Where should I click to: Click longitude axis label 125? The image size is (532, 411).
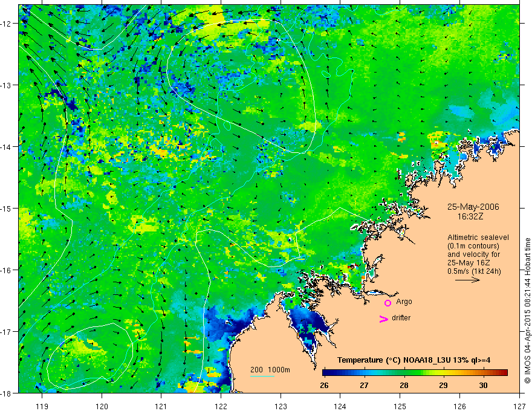[x=400, y=406]
